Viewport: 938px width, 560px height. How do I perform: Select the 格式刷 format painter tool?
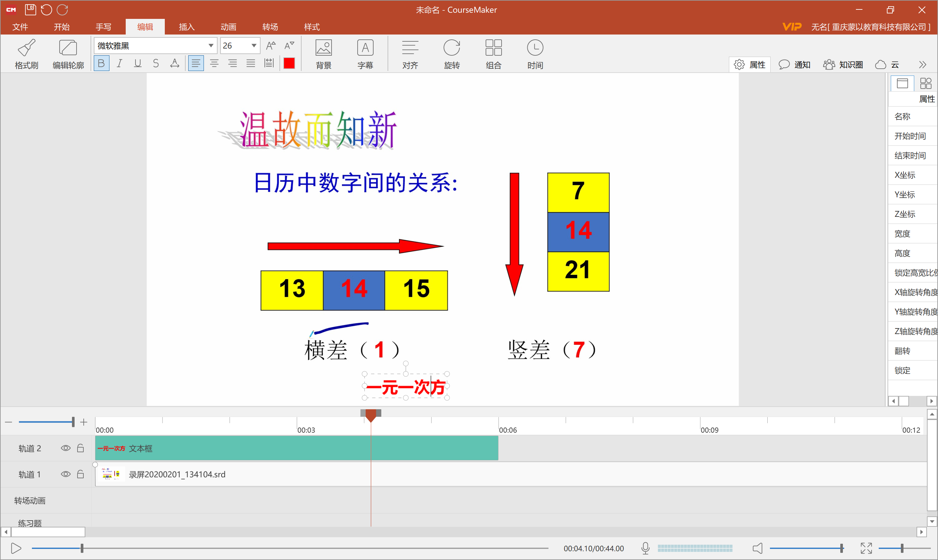point(26,53)
